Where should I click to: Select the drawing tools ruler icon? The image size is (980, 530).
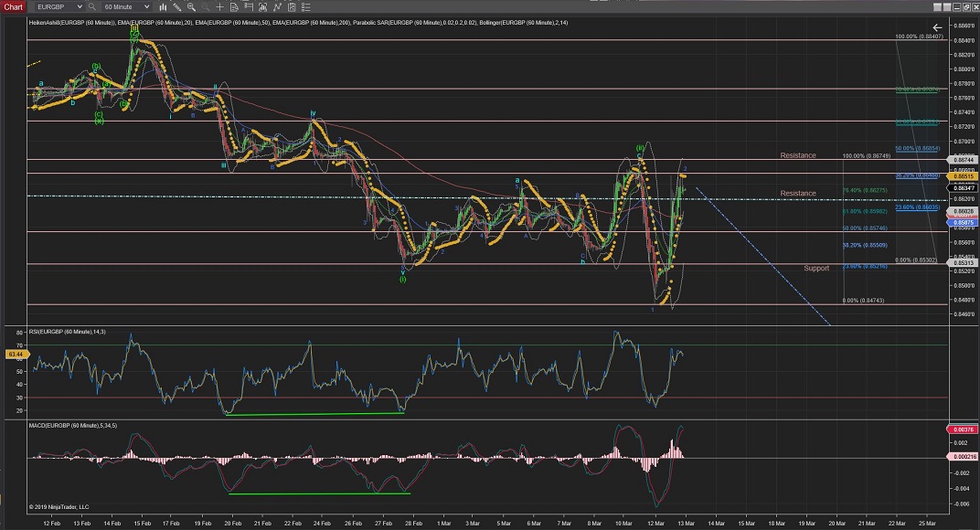(x=177, y=7)
